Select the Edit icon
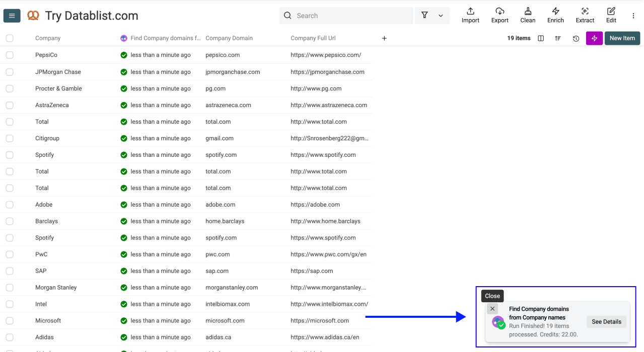 tap(611, 15)
